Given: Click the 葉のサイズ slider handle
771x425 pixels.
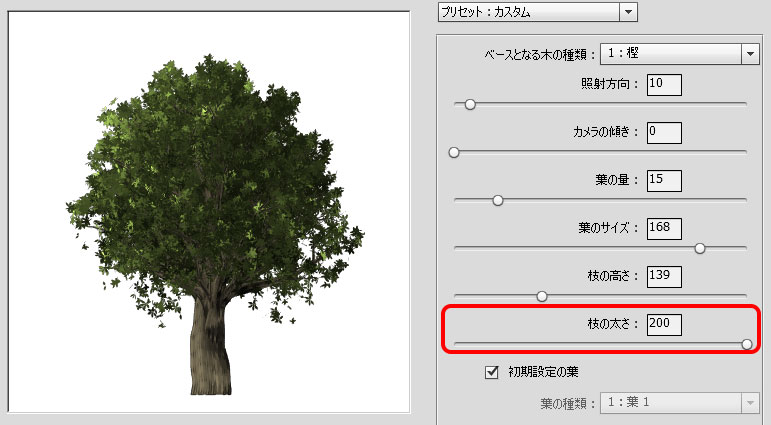Looking at the screenshot, I should [x=700, y=248].
